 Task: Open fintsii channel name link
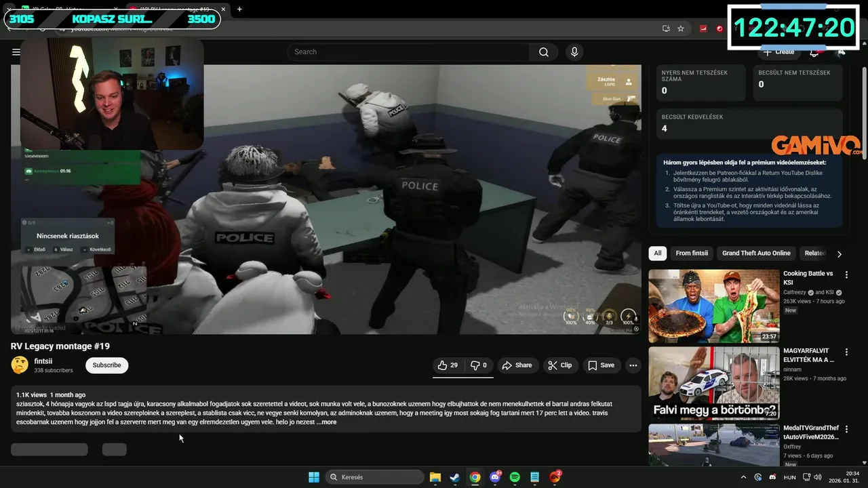pos(43,361)
